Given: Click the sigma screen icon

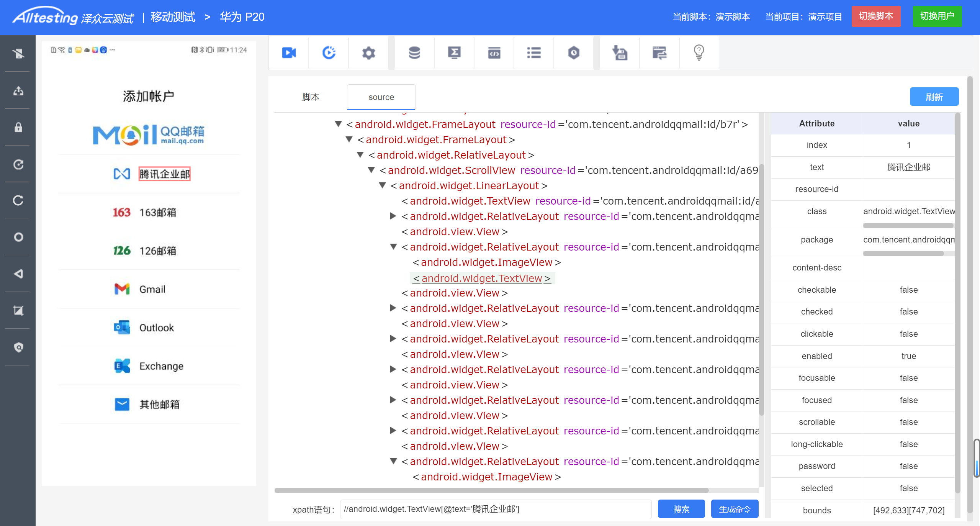Looking at the screenshot, I should point(454,52).
